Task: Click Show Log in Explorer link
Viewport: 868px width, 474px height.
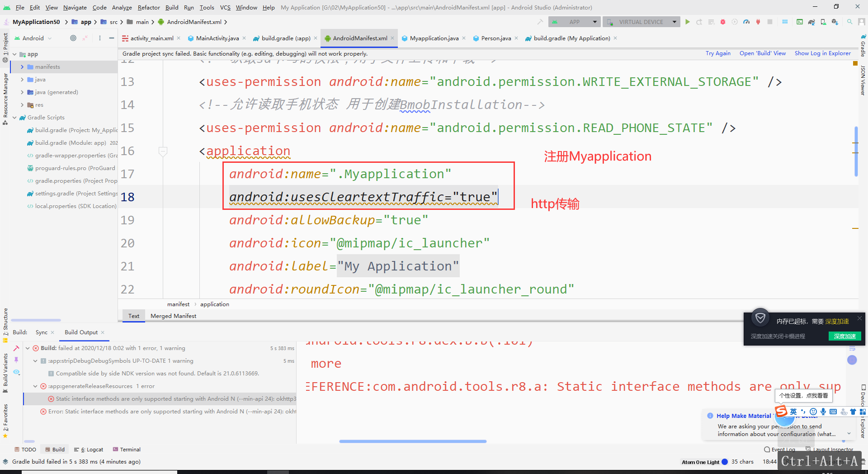Action: (823, 53)
